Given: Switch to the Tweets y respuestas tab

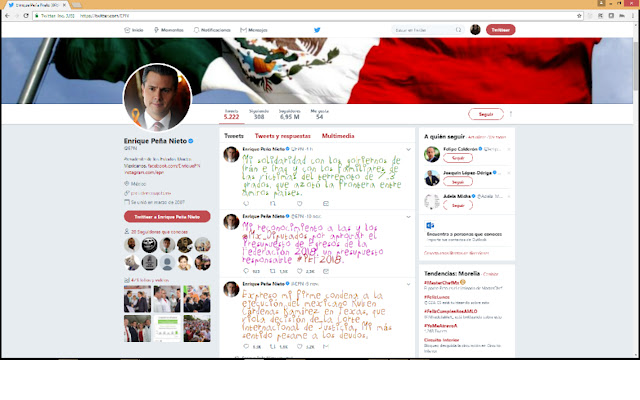Looking at the screenshot, I should 282,136.
